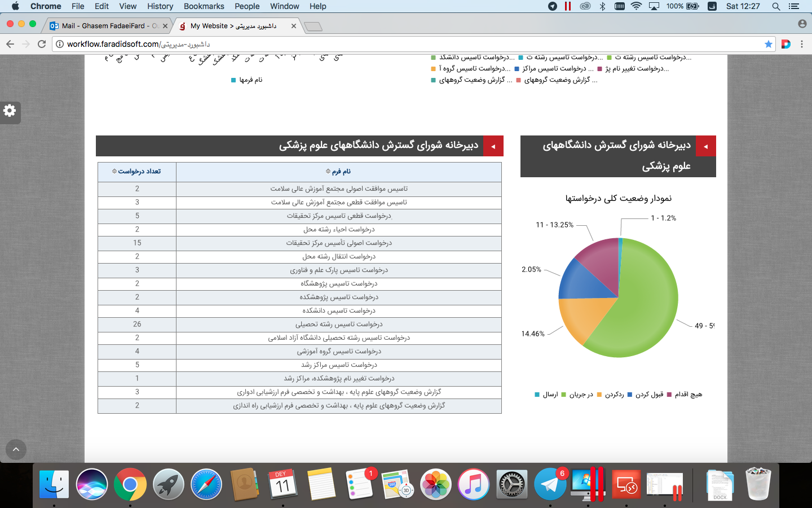The image size is (812, 508).
Task: Open Telegram from the dock
Action: [550, 484]
